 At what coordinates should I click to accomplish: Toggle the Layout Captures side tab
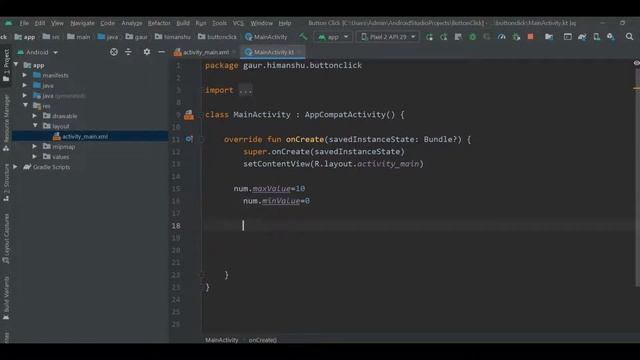pyautogui.click(x=6, y=238)
